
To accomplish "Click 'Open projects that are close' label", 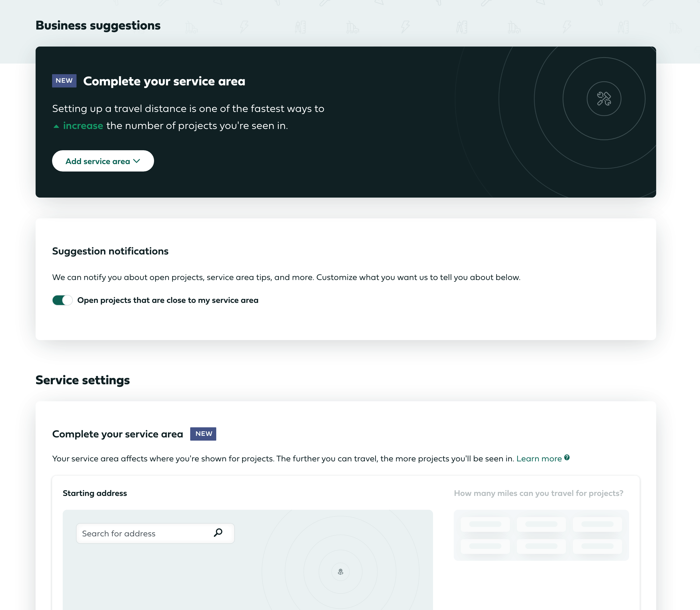I will (168, 300).
